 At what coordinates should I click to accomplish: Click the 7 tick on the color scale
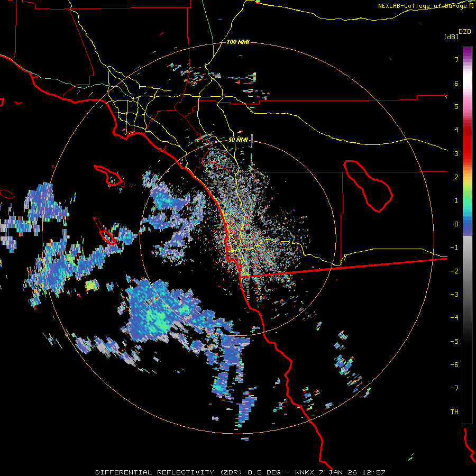(456, 59)
